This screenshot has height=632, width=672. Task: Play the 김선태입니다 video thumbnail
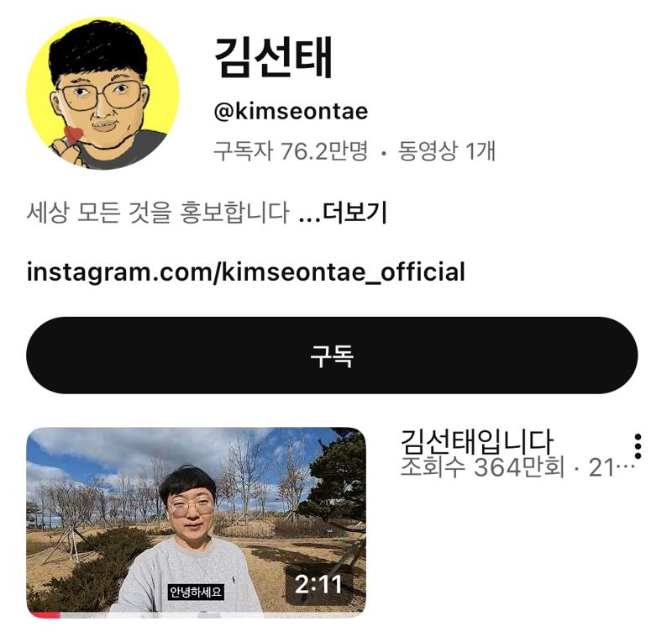[196, 522]
